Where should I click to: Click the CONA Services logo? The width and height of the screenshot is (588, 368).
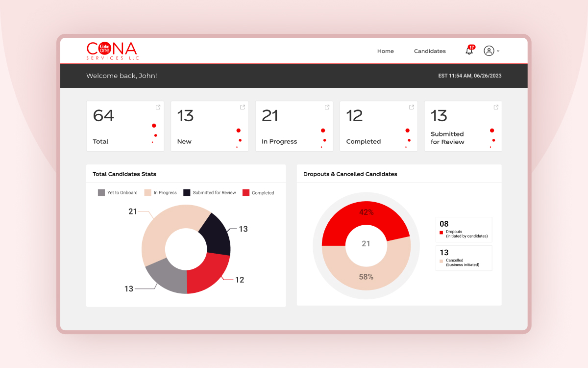pos(113,51)
